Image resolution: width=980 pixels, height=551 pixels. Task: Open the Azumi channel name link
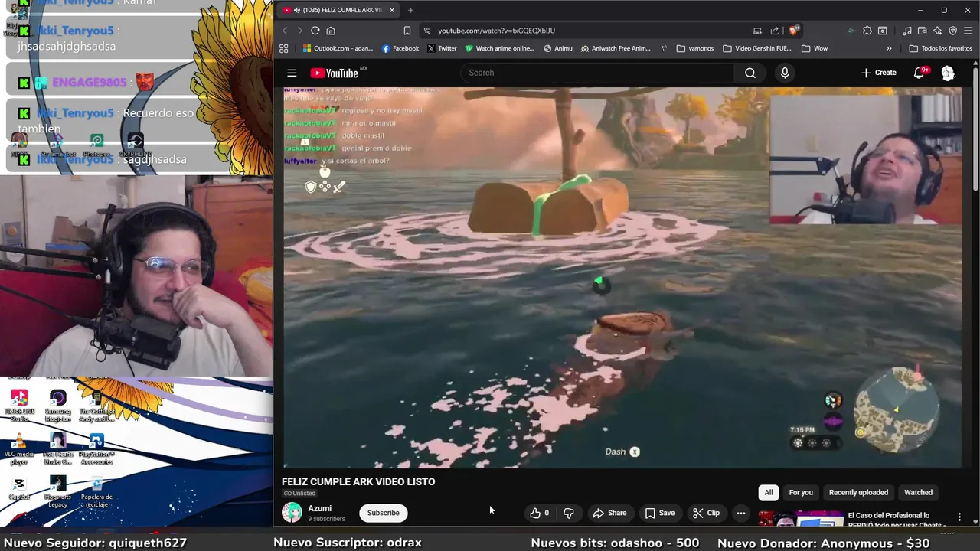[319, 508]
